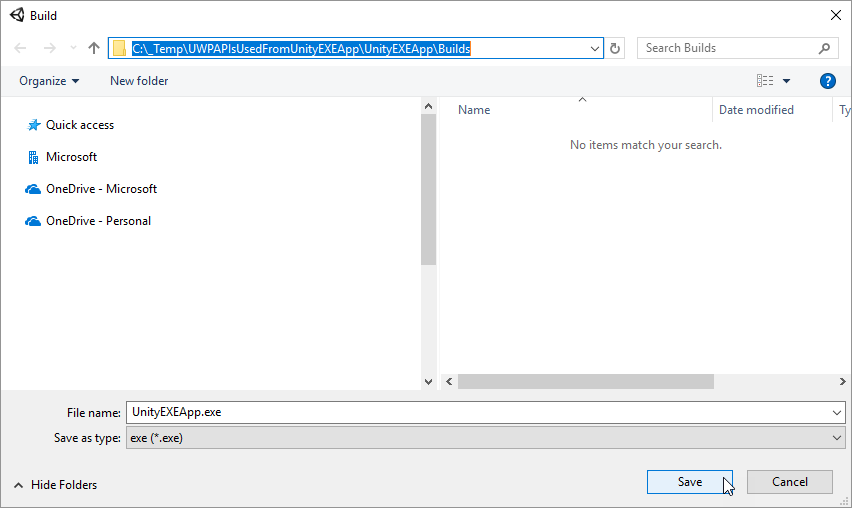
Task: Change view layout icon
Action: point(765,81)
